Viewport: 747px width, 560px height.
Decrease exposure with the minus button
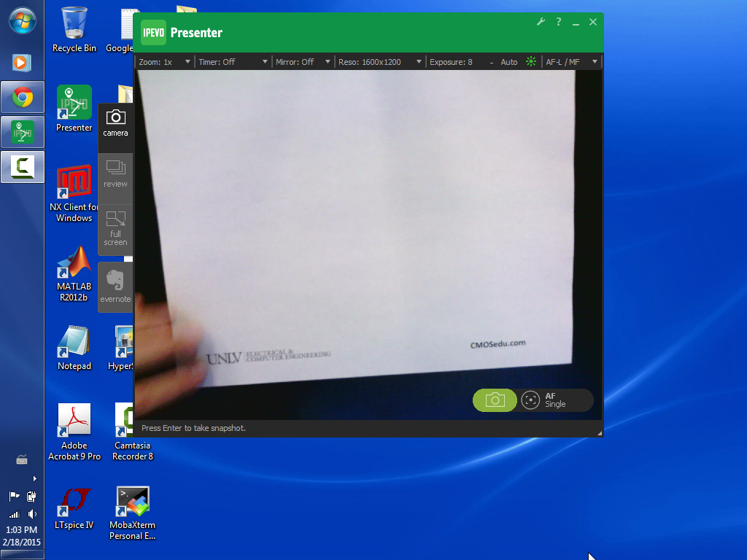pos(492,62)
